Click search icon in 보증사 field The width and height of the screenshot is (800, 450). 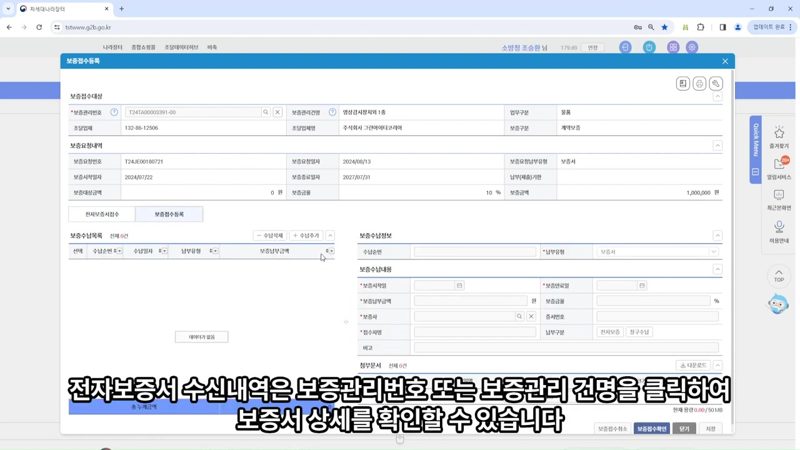point(519,317)
